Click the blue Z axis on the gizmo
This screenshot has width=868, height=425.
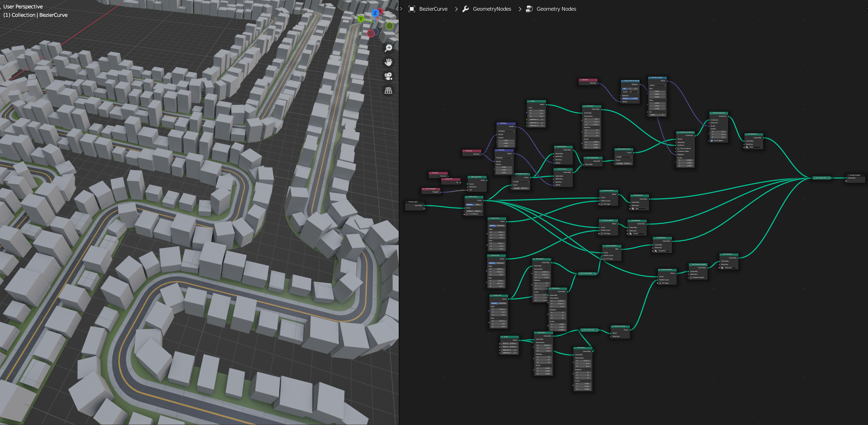pyautogui.click(x=375, y=13)
